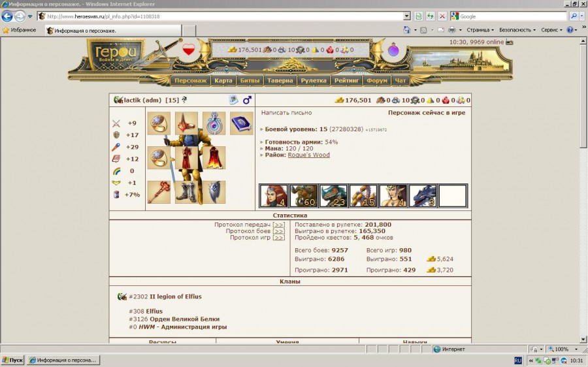
Task: Open the Протокол передач >> link
Action: click(278, 225)
